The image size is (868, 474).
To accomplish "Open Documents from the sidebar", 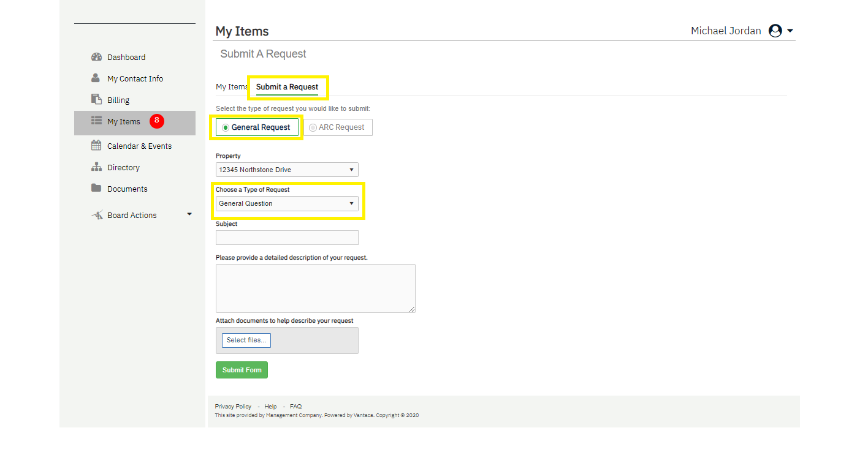I will click(x=127, y=189).
